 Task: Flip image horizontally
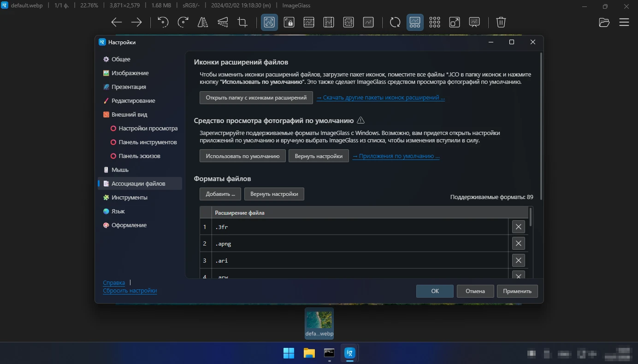pyautogui.click(x=203, y=22)
